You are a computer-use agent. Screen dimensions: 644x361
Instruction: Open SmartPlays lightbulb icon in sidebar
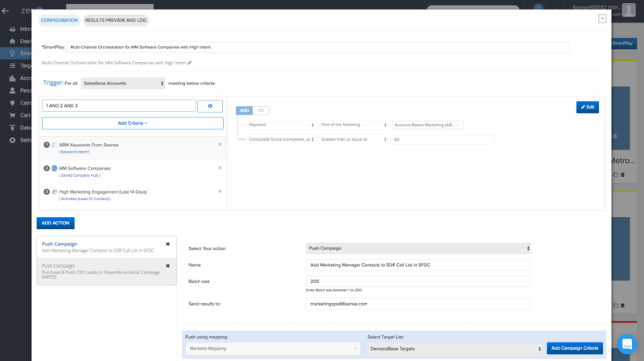tap(12, 53)
